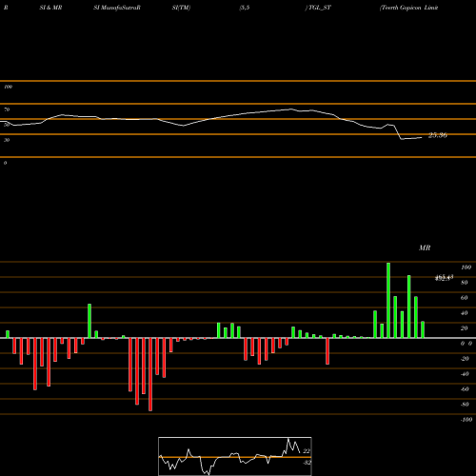Screen dimensions: 476x476
Task: Click the '(5,5' parameter text
Action: coord(245,8)
